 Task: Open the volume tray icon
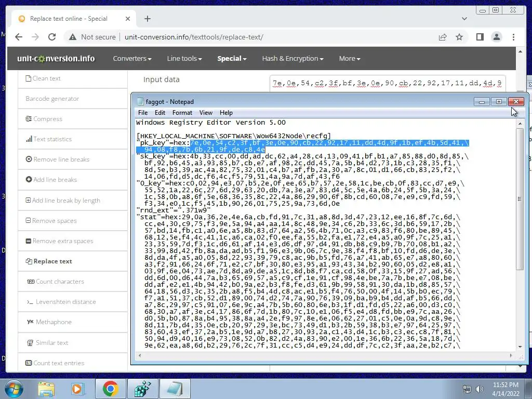pos(480,389)
